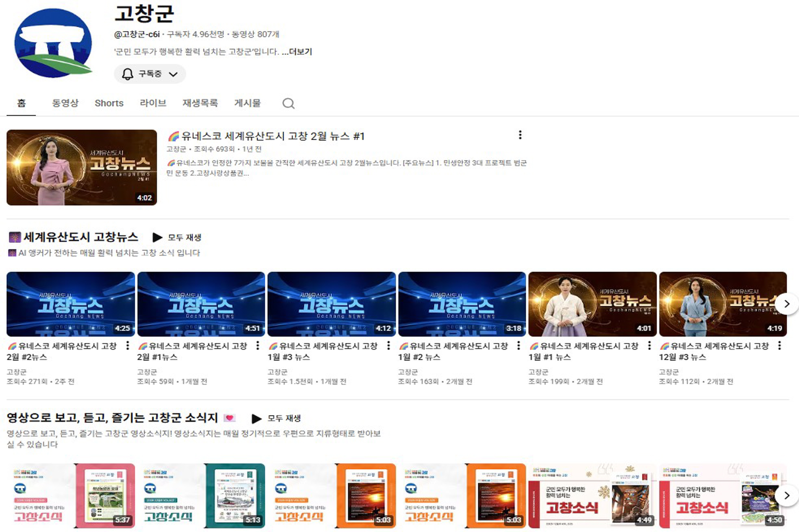Click the channel search magnifier icon
Image resolution: width=799 pixels, height=532 pixels.
(x=288, y=103)
